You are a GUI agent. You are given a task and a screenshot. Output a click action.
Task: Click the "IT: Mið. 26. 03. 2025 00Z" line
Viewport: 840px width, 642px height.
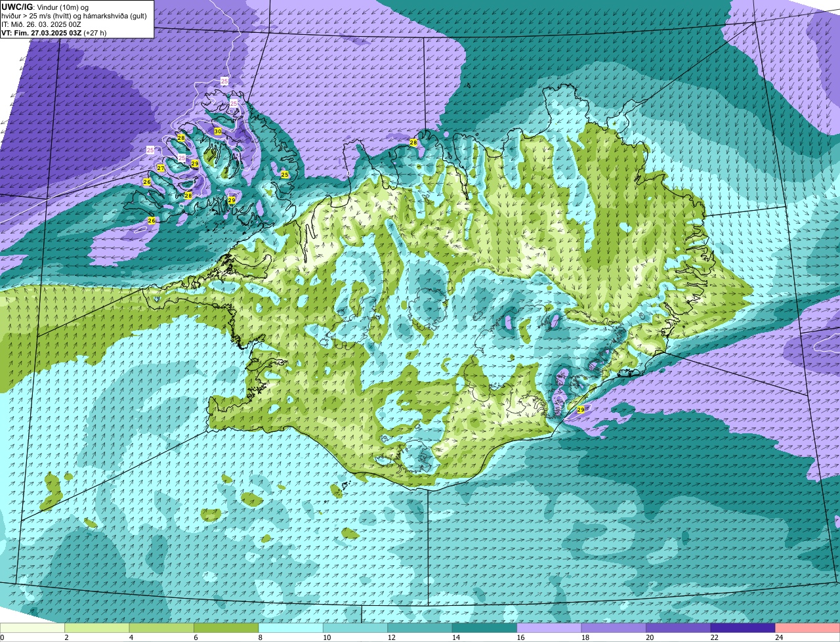[x=41, y=24]
